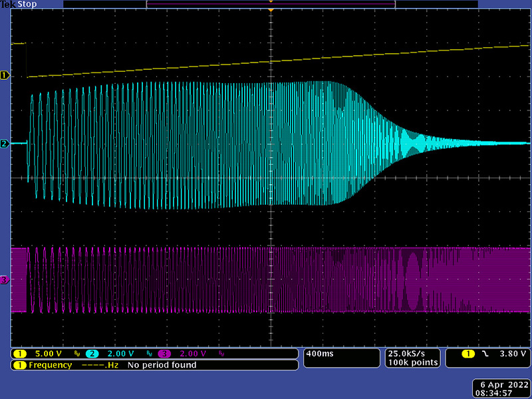Screen dimensions: 532x399
Task: Click the channel 1 ground marker
Action: tap(5, 75)
